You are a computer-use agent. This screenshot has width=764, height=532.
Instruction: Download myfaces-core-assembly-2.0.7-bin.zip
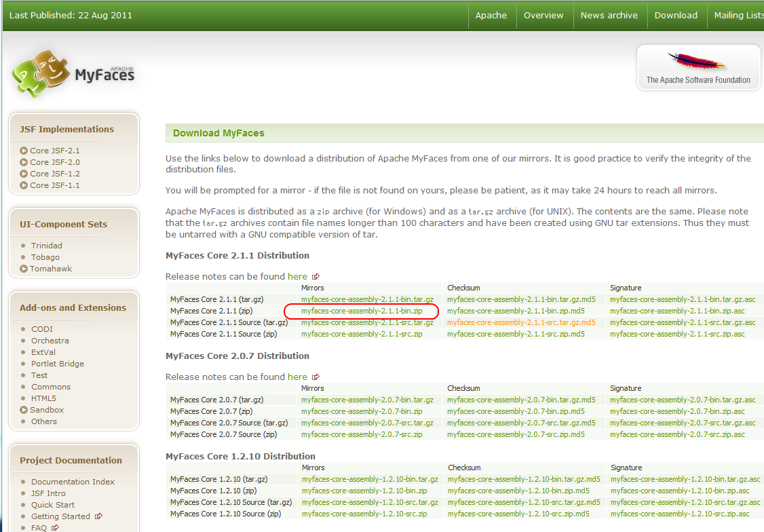(362, 412)
